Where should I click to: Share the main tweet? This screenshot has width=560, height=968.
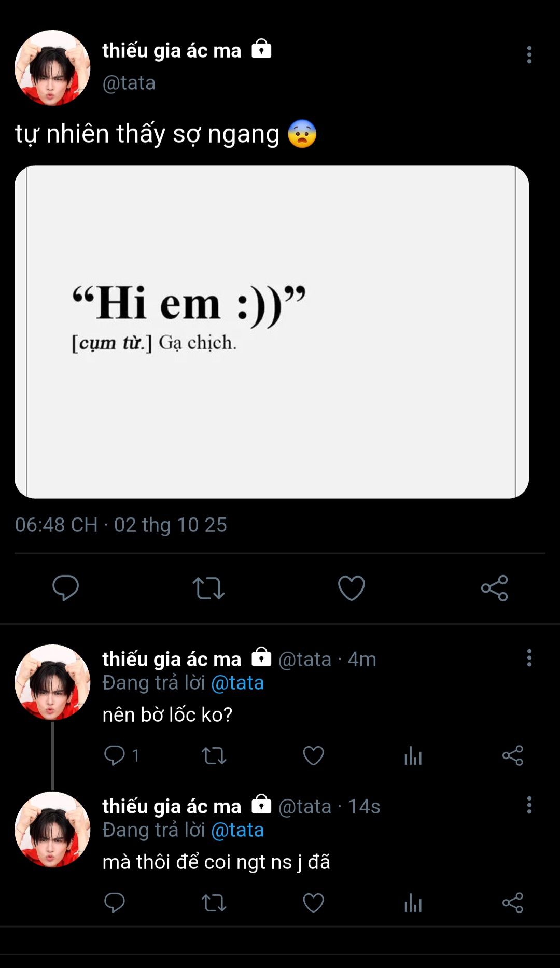[494, 588]
